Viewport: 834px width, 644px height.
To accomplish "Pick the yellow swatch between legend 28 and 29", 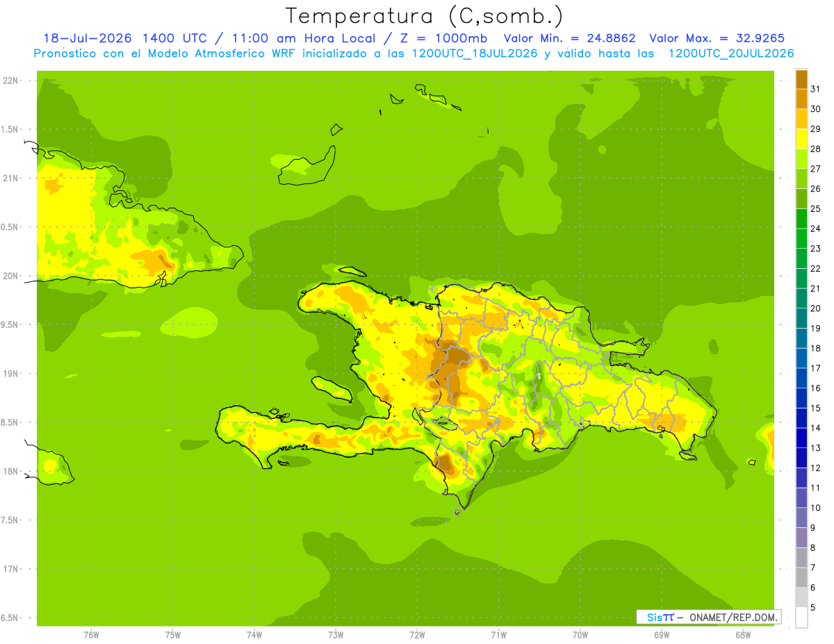I will [801, 138].
